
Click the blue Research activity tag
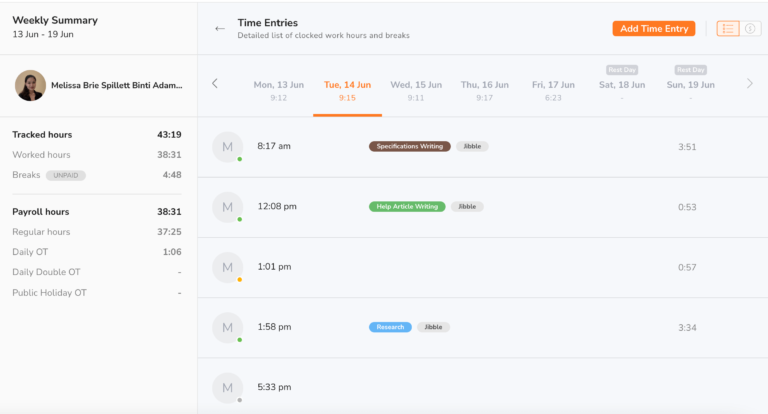click(x=390, y=327)
